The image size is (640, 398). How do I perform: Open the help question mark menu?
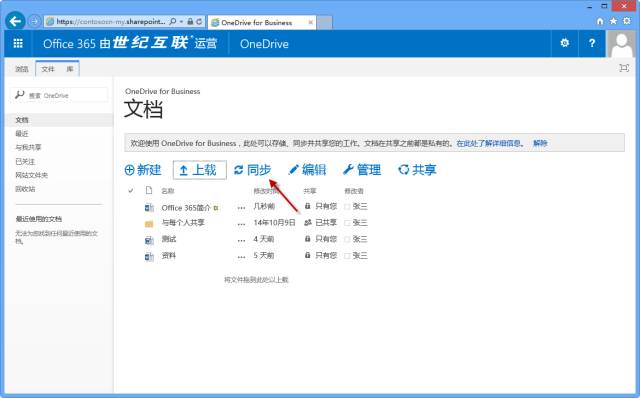pyautogui.click(x=592, y=43)
